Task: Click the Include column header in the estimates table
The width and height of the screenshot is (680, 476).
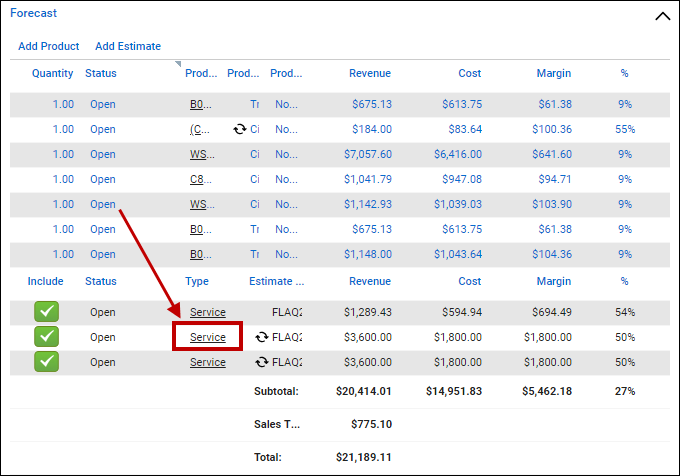Action: click(45, 281)
